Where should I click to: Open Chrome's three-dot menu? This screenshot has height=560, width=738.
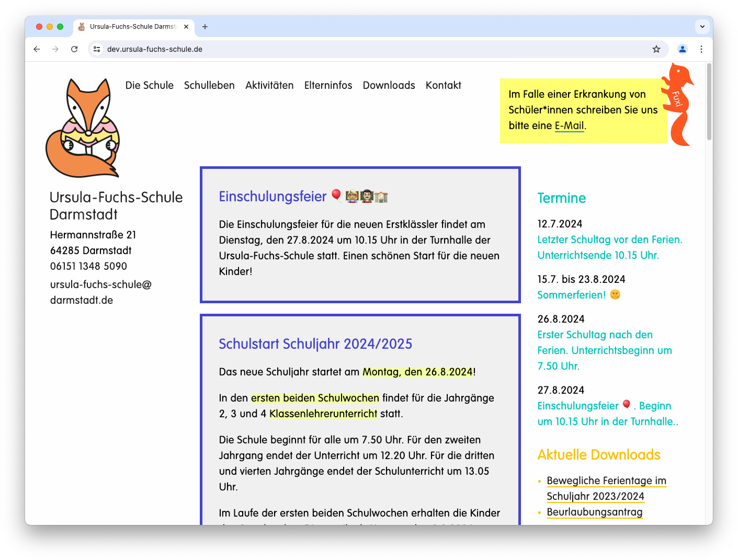701,49
